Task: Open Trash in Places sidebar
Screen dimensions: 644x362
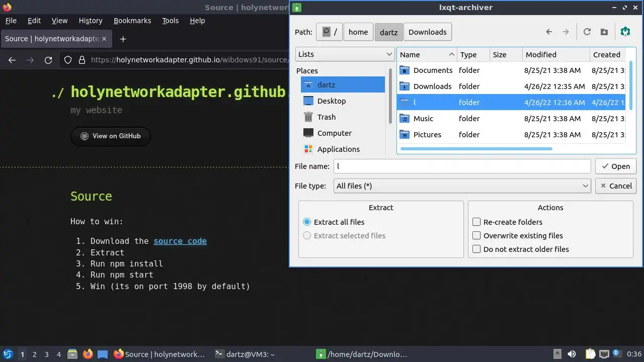Action: [x=343, y=117]
